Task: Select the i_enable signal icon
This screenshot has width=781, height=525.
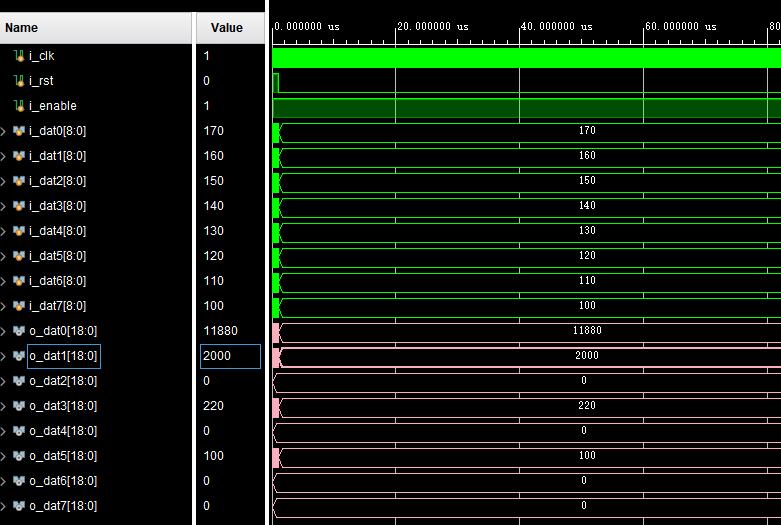Action: (19, 106)
